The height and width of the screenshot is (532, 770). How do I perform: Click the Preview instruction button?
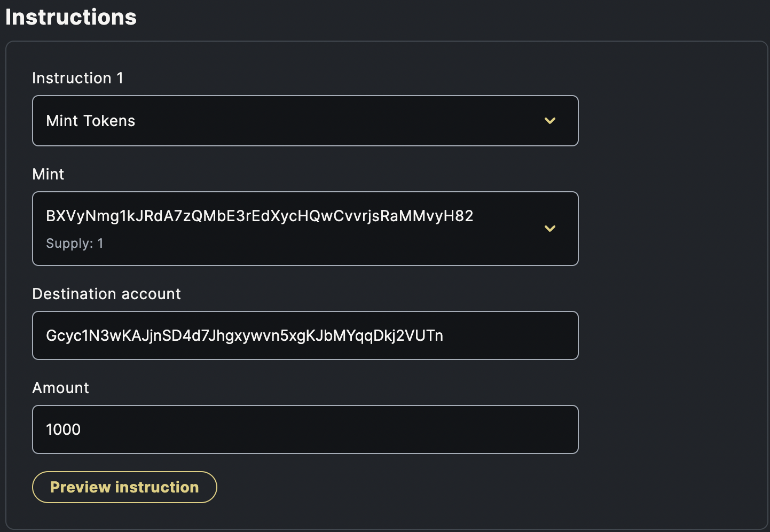pos(124,487)
